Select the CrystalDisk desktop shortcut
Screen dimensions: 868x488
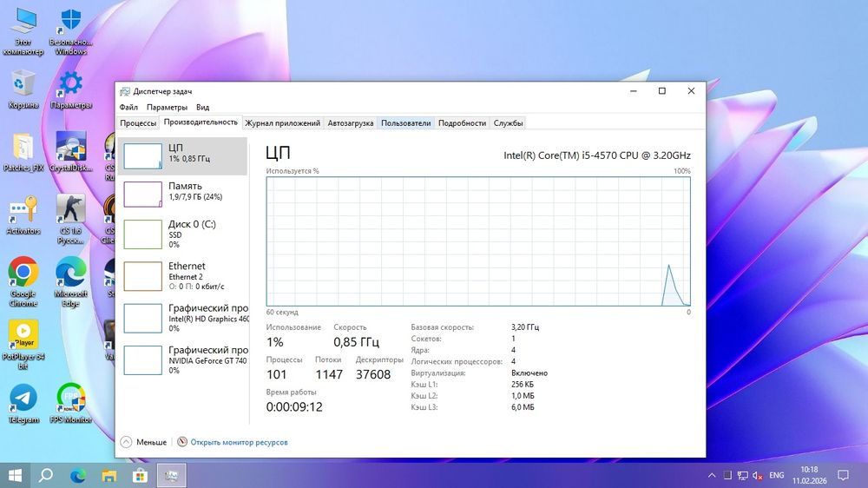coord(71,152)
